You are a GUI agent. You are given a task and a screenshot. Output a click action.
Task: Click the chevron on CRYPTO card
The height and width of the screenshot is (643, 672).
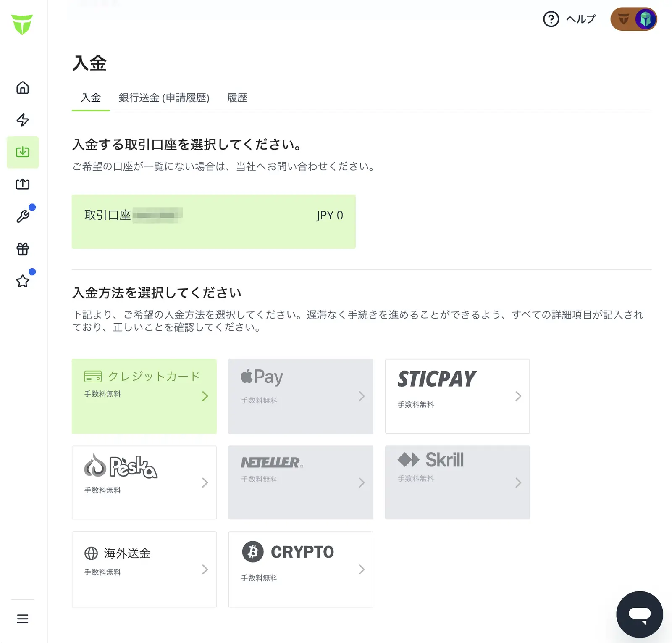coord(362,569)
